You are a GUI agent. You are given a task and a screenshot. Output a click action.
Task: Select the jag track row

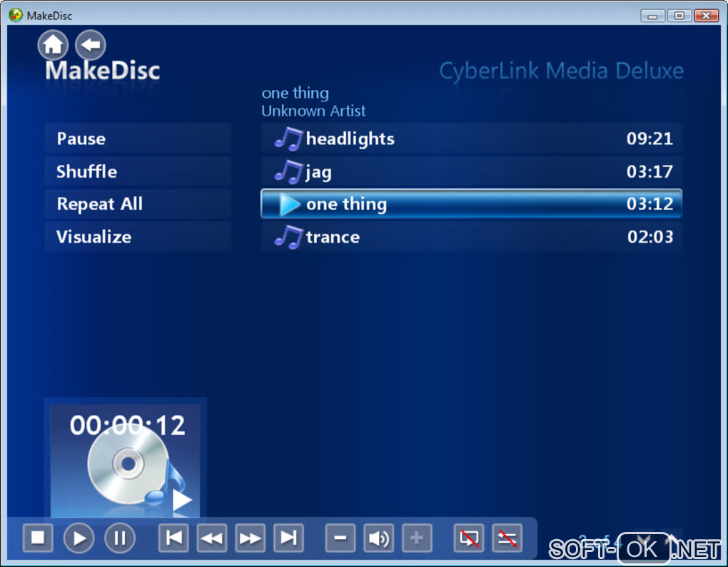471,171
